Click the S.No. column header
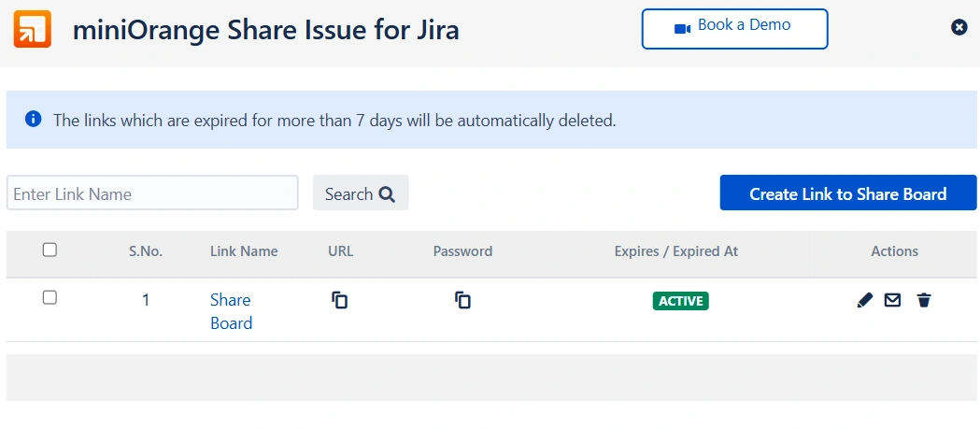Viewport: 980px width, 429px height. (146, 251)
